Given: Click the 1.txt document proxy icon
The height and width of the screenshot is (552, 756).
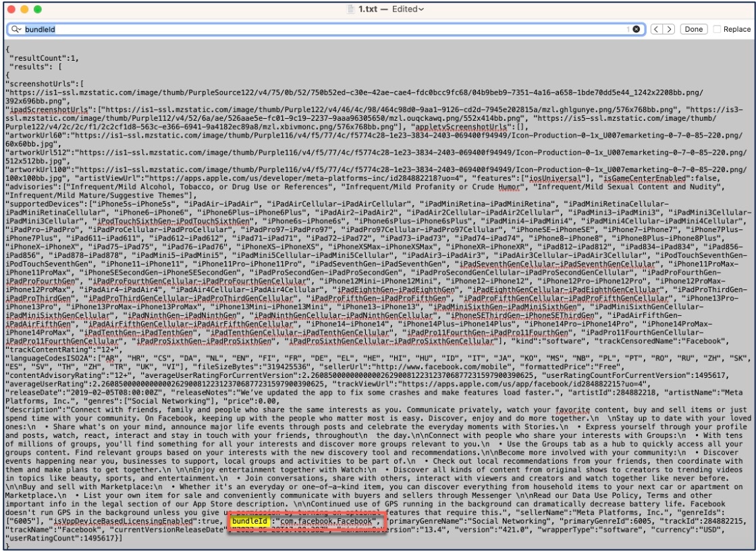Looking at the screenshot, I should point(352,9).
